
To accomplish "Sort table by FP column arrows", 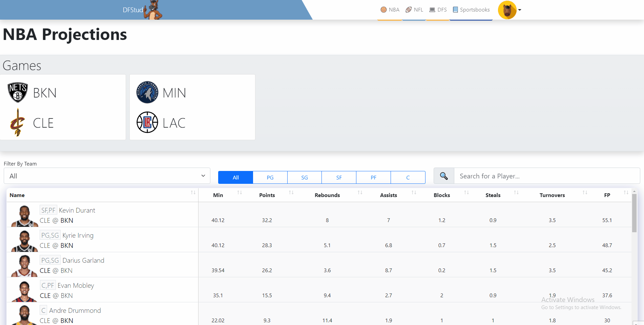I will pyautogui.click(x=626, y=193).
